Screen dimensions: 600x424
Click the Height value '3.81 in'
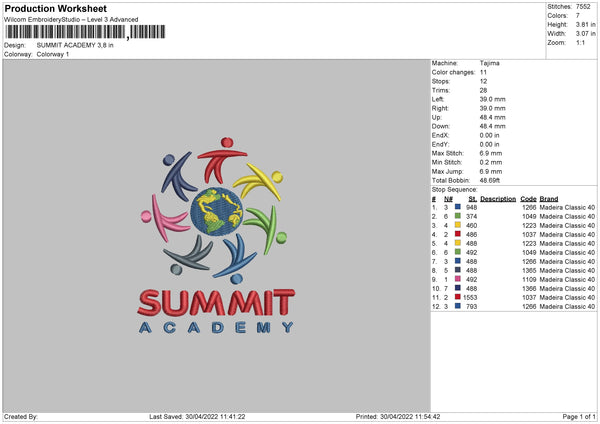(x=585, y=24)
